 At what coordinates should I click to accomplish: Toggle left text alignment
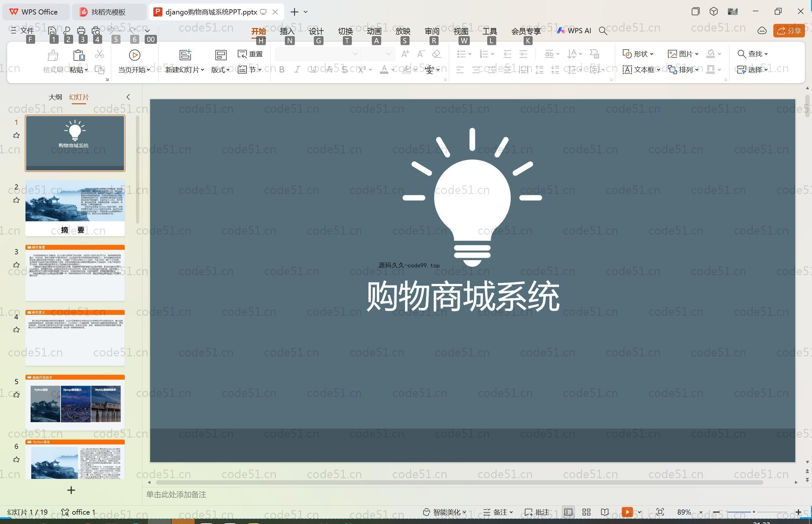click(460, 70)
